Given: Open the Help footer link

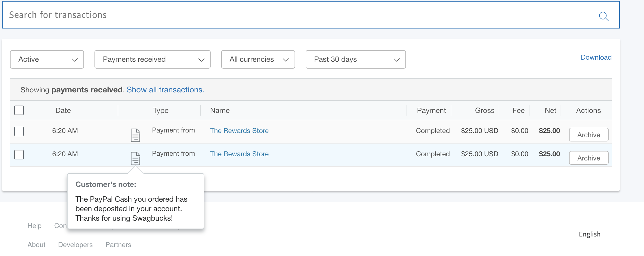Looking at the screenshot, I should tap(34, 226).
